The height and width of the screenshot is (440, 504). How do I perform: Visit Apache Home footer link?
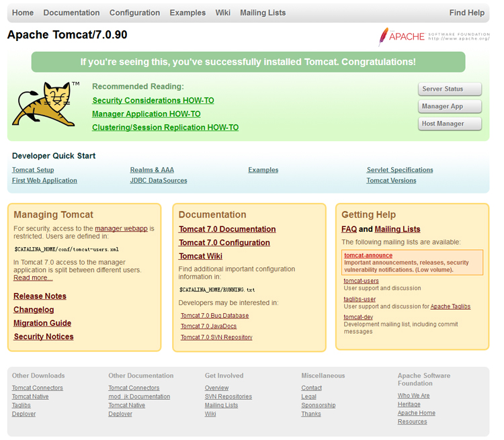417,413
